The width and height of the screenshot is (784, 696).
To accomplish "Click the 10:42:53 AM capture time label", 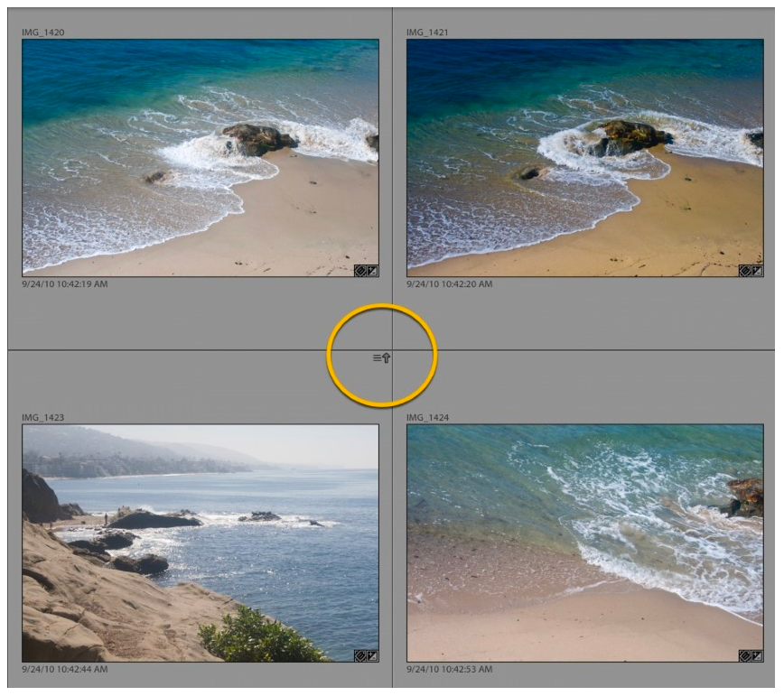I will [x=450, y=670].
